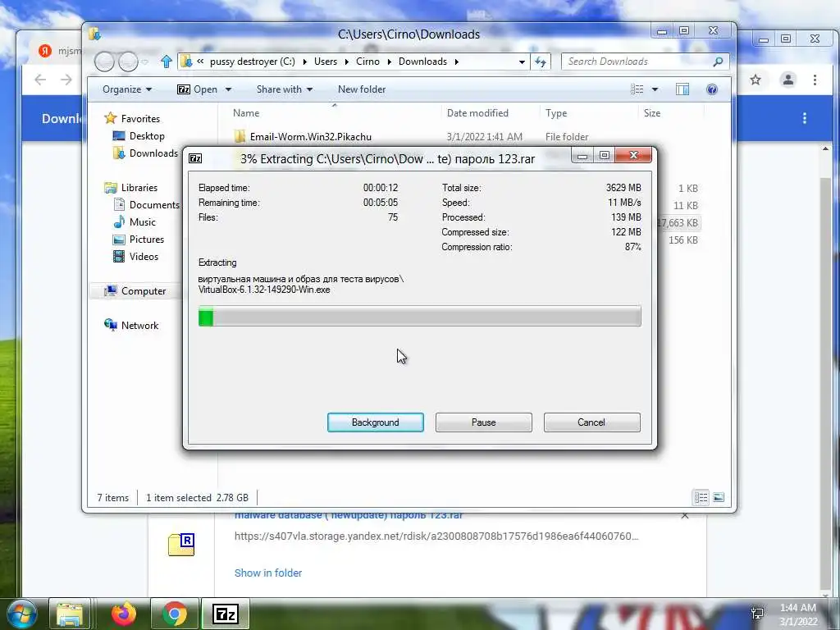Open Explorer help icon

(711, 89)
